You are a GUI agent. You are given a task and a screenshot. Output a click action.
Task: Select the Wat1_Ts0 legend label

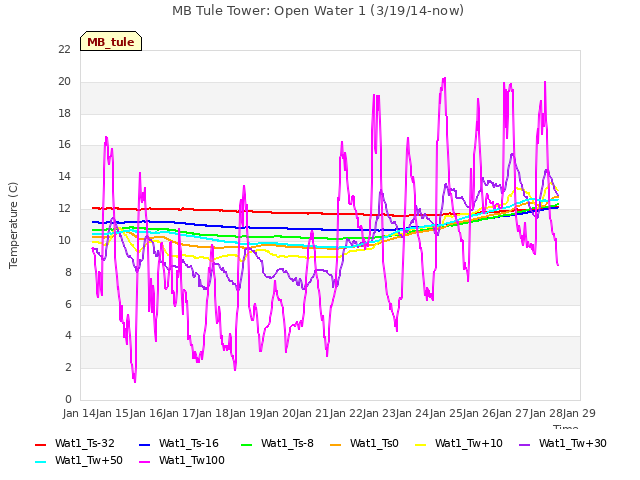[x=374, y=444]
